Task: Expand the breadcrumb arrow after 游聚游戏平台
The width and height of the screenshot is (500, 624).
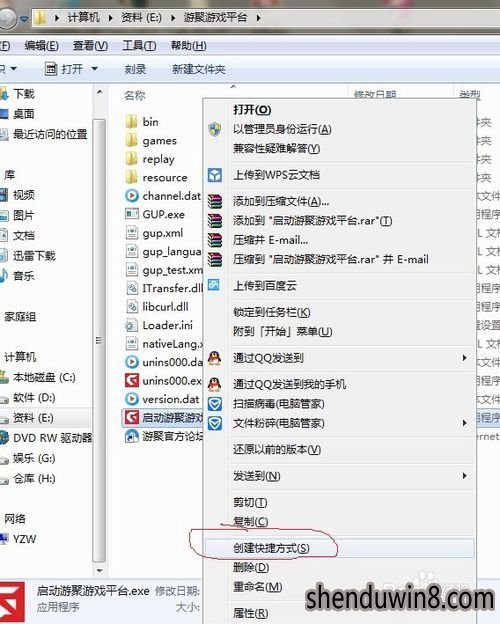Action: [x=258, y=18]
